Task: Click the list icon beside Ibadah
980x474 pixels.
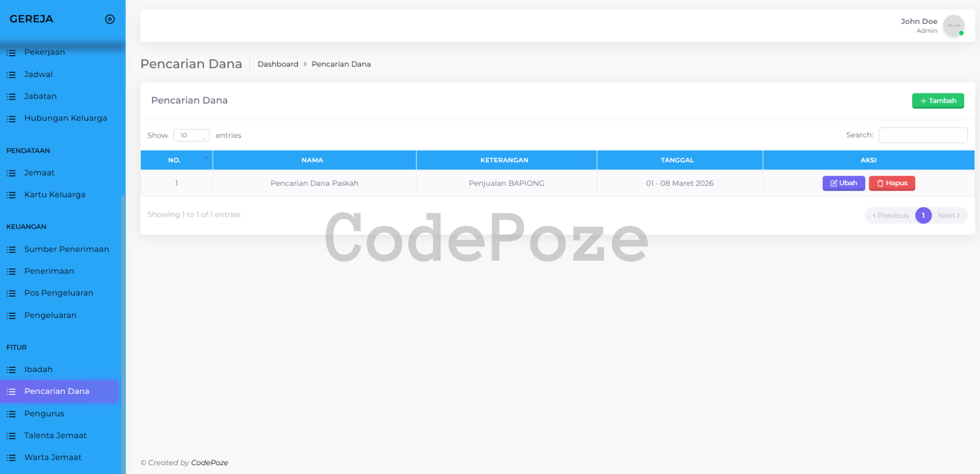Action: 11,370
